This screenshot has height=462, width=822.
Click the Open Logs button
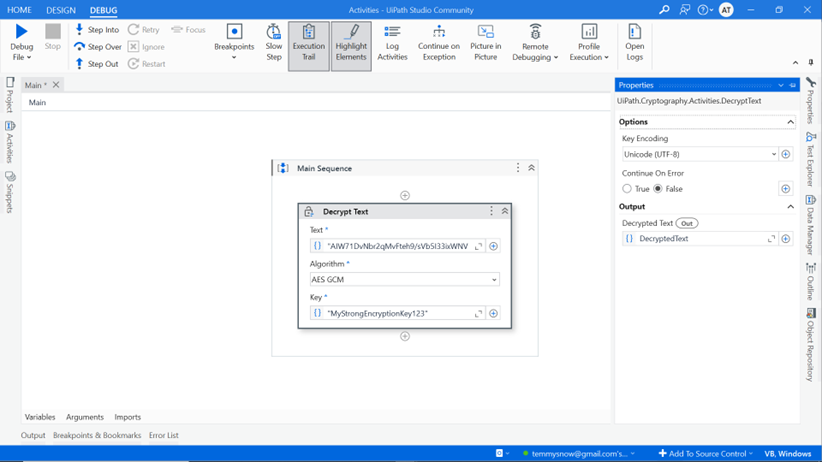(634, 42)
